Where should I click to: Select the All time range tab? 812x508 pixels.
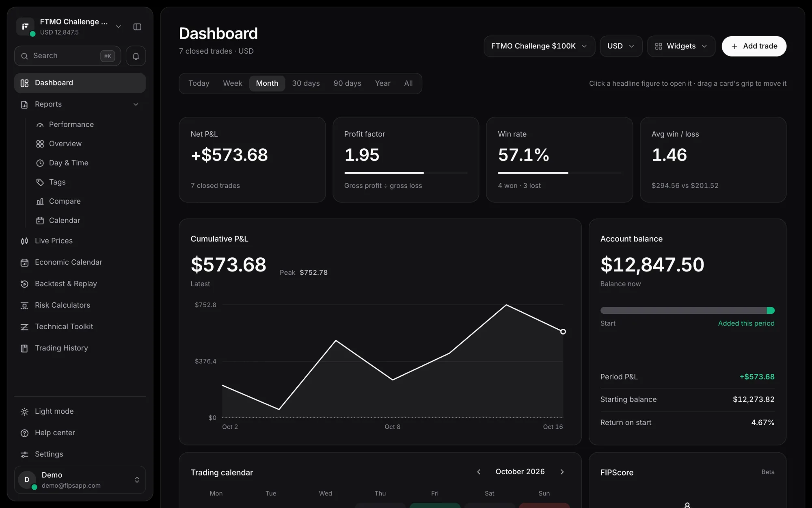(408, 83)
